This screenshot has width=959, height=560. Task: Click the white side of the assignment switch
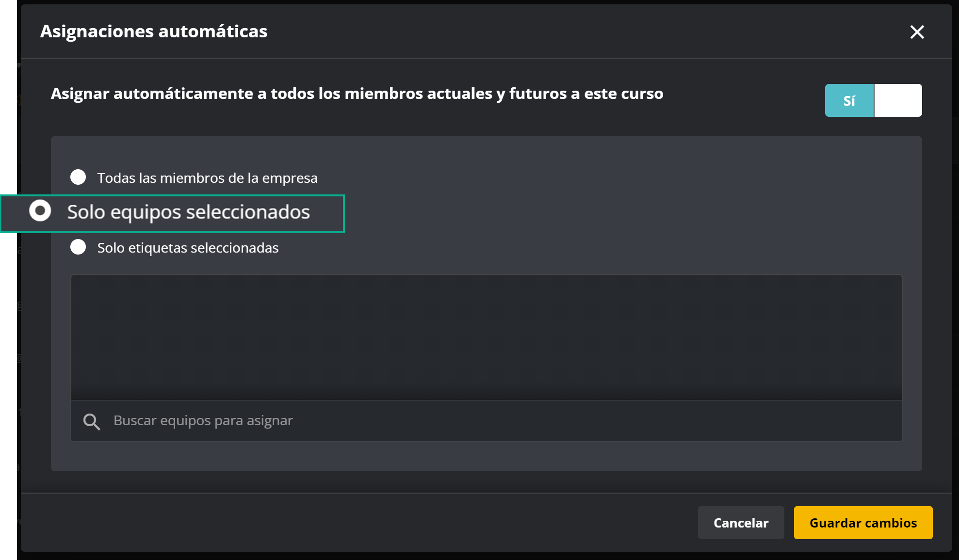pos(898,100)
